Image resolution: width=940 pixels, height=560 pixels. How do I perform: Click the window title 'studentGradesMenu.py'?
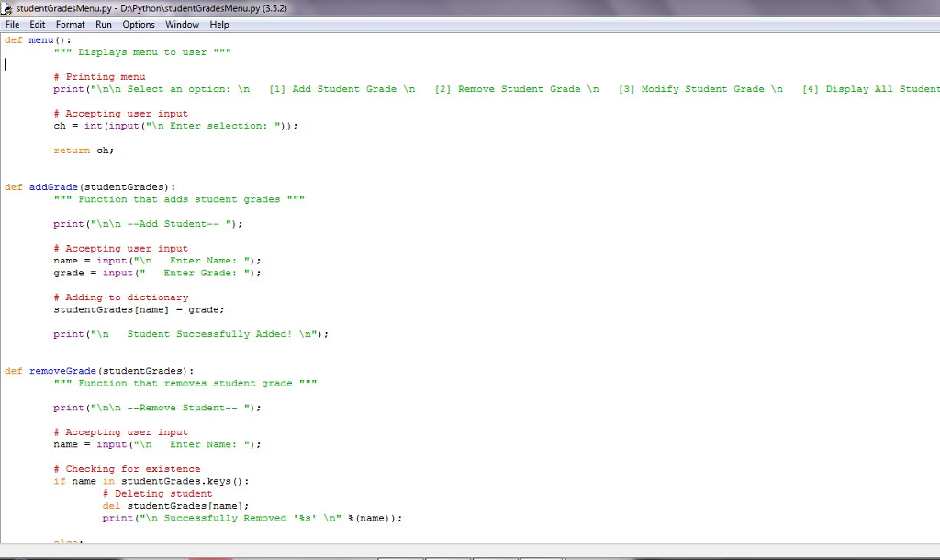click(151, 8)
